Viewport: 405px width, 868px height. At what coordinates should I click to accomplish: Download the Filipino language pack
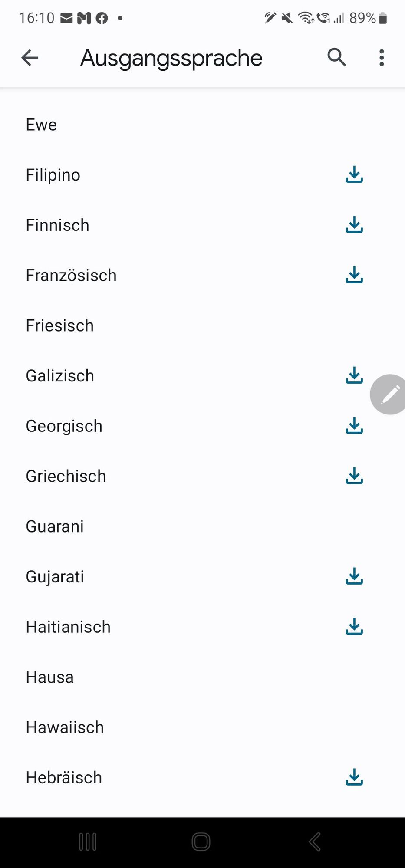coord(354,174)
